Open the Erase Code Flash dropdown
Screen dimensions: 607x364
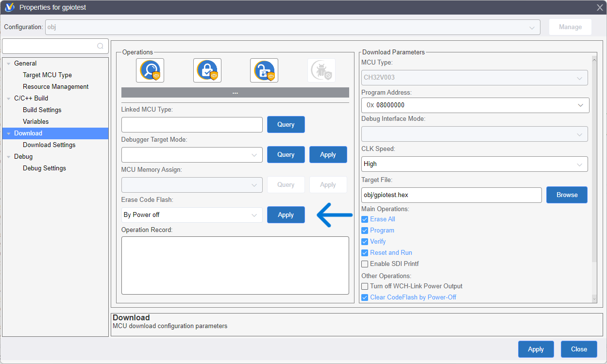(x=192, y=215)
